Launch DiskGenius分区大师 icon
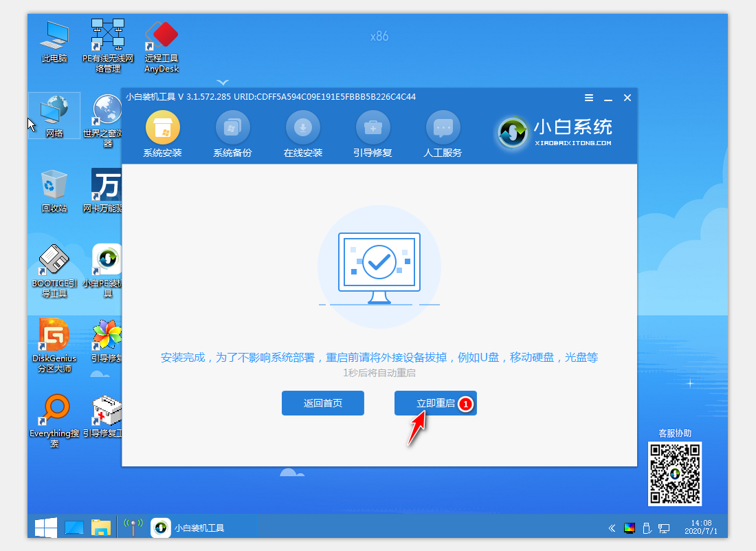This screenshot has width=756, height=551. tap(54, 345)
